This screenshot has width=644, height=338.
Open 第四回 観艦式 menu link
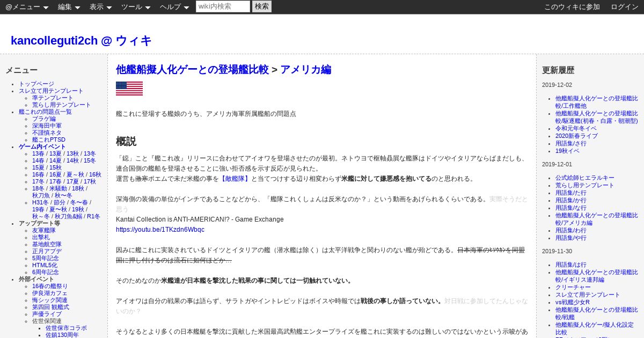50,307
